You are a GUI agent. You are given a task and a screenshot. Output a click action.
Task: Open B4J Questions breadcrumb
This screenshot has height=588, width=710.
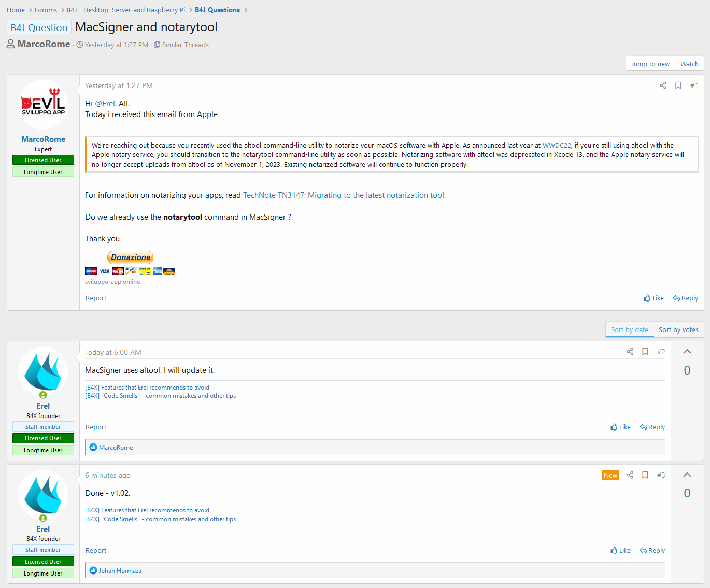click(x=217, y=10)
